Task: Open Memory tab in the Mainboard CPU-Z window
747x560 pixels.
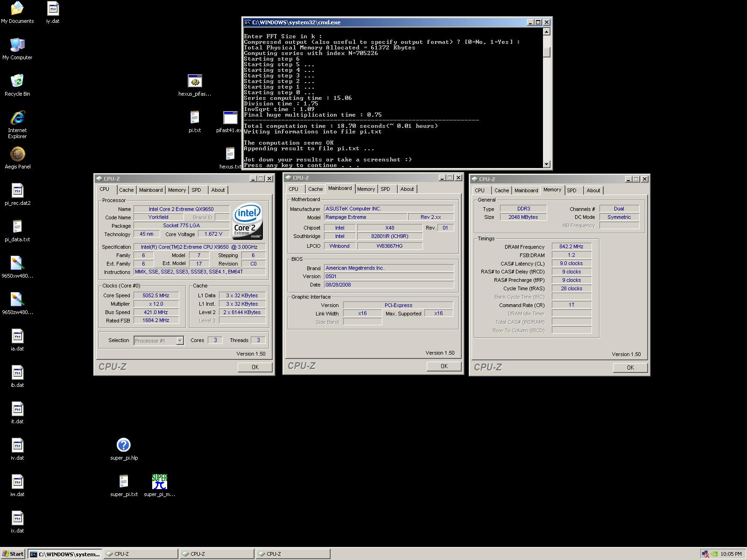Action: point(366,189)
